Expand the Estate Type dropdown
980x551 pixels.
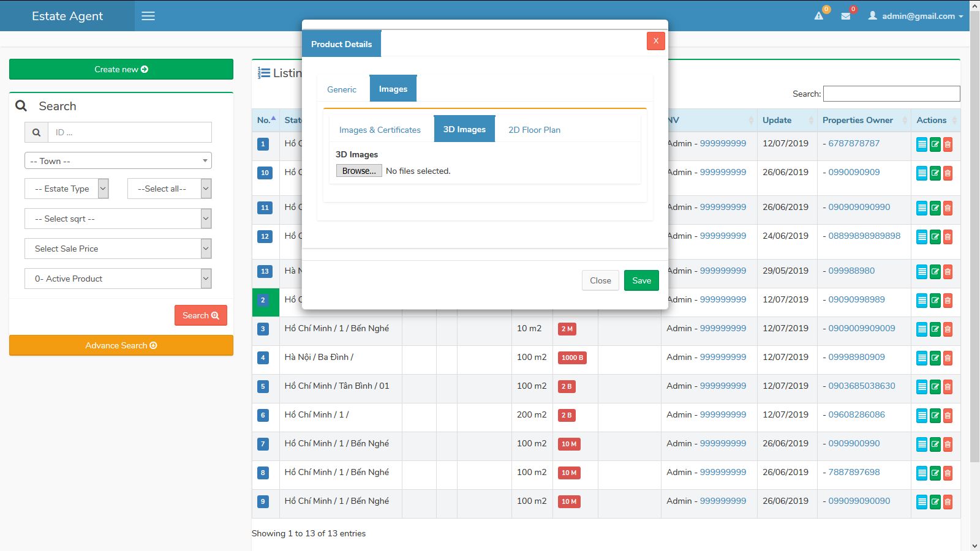pyautogui.click(x=67, y=189)
